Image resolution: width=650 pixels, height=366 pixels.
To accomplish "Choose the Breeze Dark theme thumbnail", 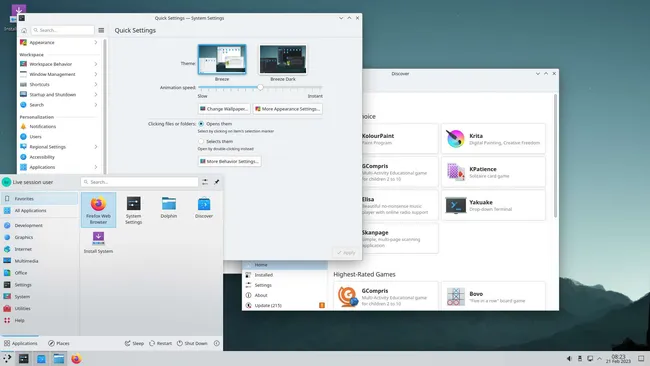I will point(283,59).
